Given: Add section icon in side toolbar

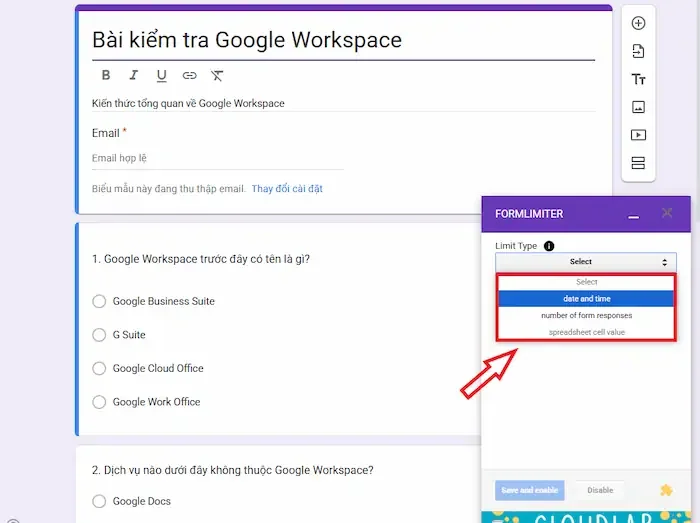Looking at the screenshot, I should (x=638, y=163).
